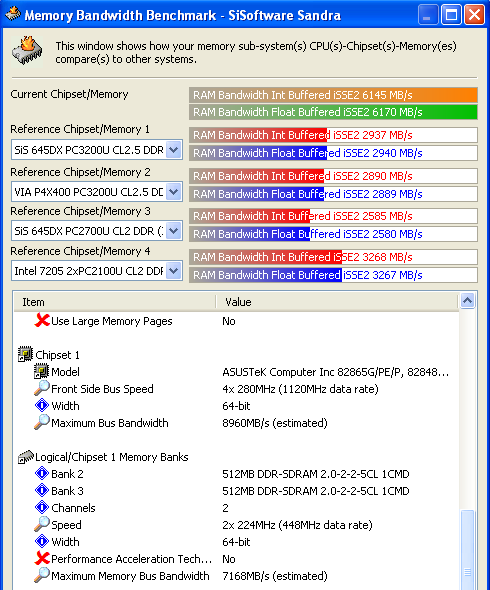Click the scroll up arrow of the list
The width and height of the screenshot is (490, 590).
coord(467,301)
